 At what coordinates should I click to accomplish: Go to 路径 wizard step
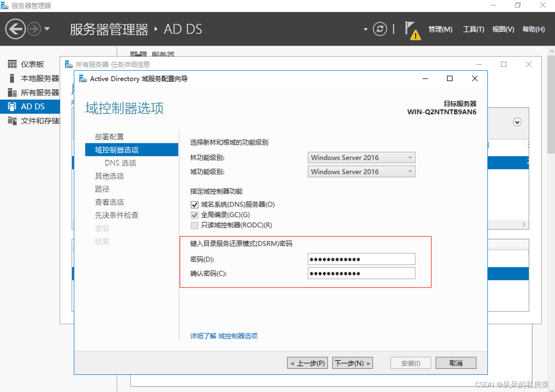click(x=102, y=189)
